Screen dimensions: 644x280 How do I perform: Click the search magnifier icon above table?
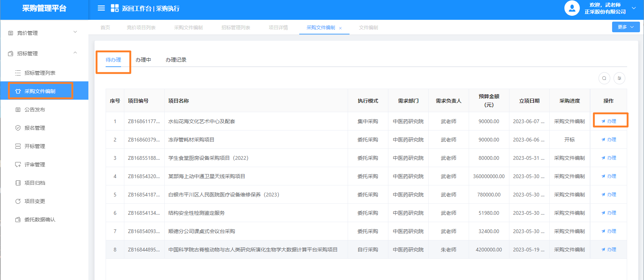tap(604, 78)
